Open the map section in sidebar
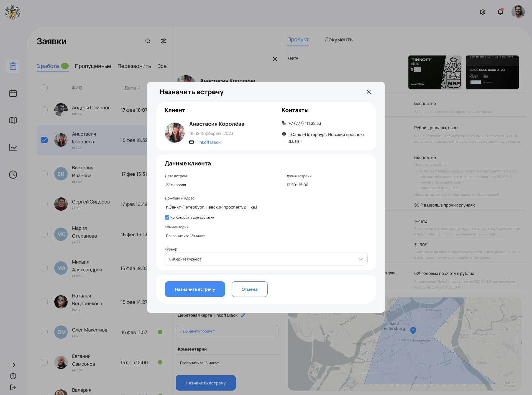532x395 pixels. (13, 120)
